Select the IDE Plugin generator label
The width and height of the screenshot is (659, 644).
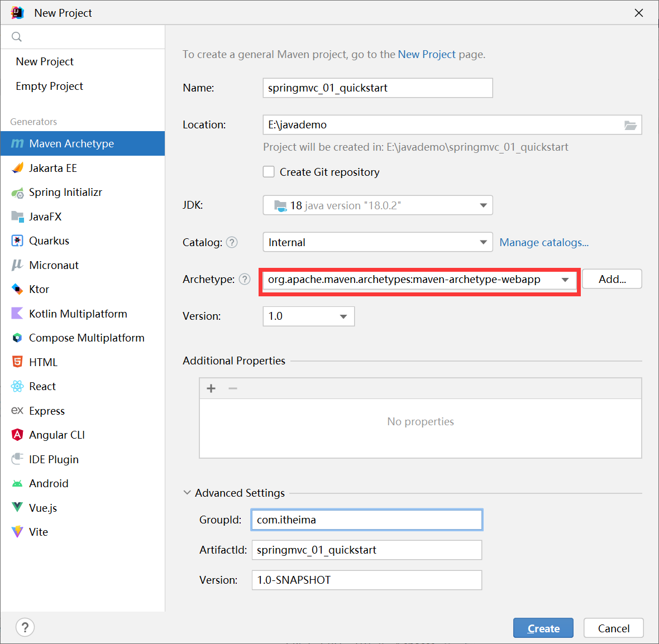click(x=54, y=460)
